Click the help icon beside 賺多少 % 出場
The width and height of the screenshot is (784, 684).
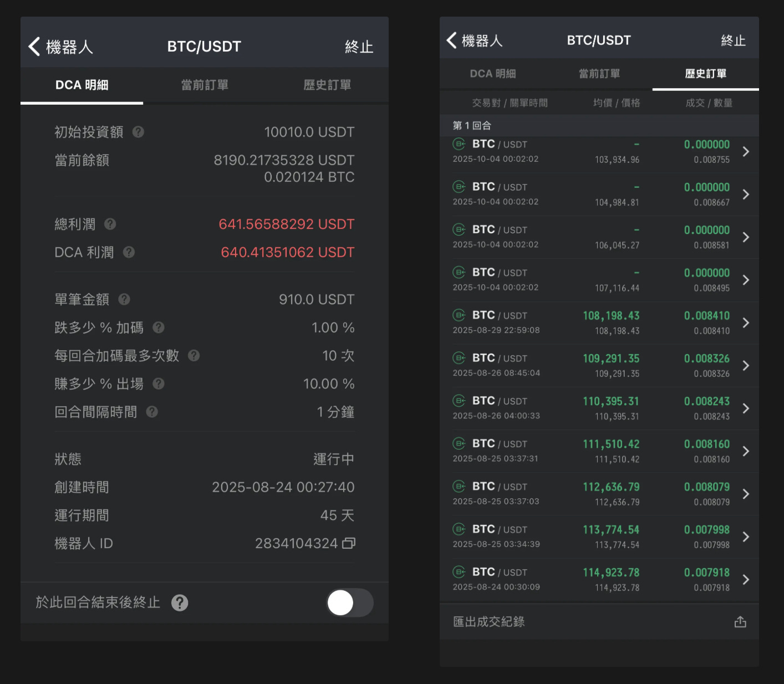(158, 384)
